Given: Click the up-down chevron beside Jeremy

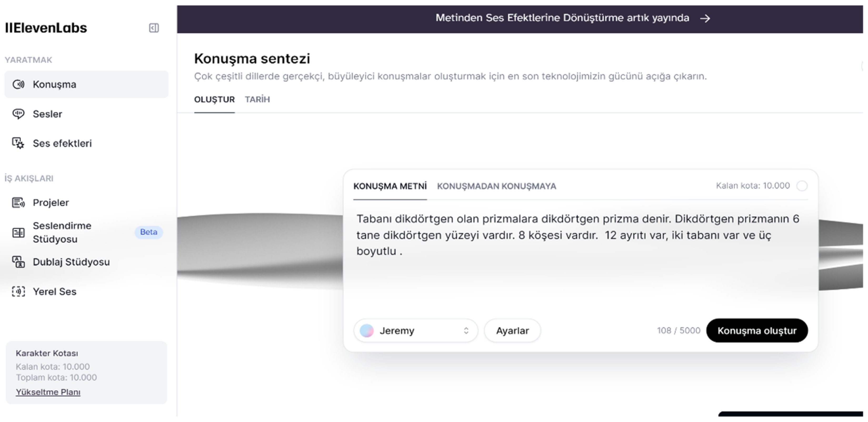Looking at the screenshot, I should click(466, 331).
